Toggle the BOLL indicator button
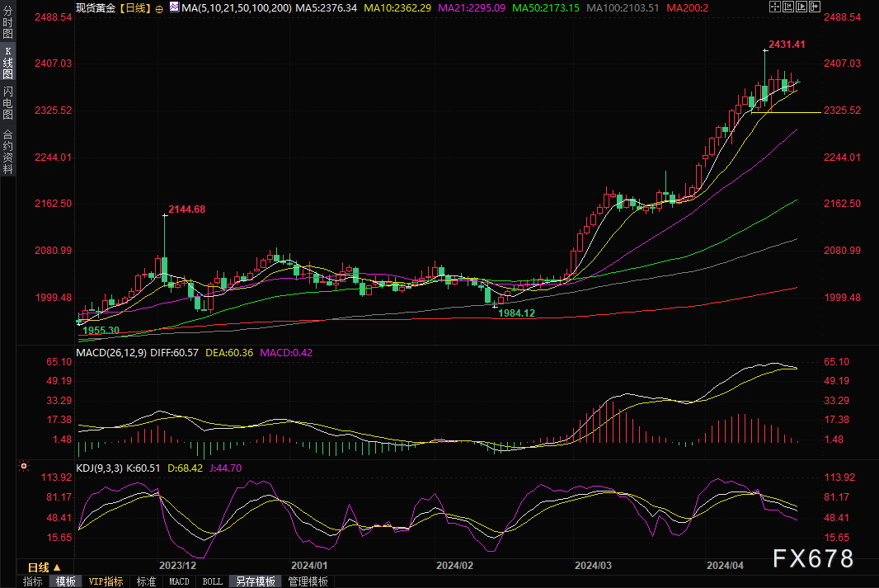This screenshot has width=879, height=588. coord(212,581)
